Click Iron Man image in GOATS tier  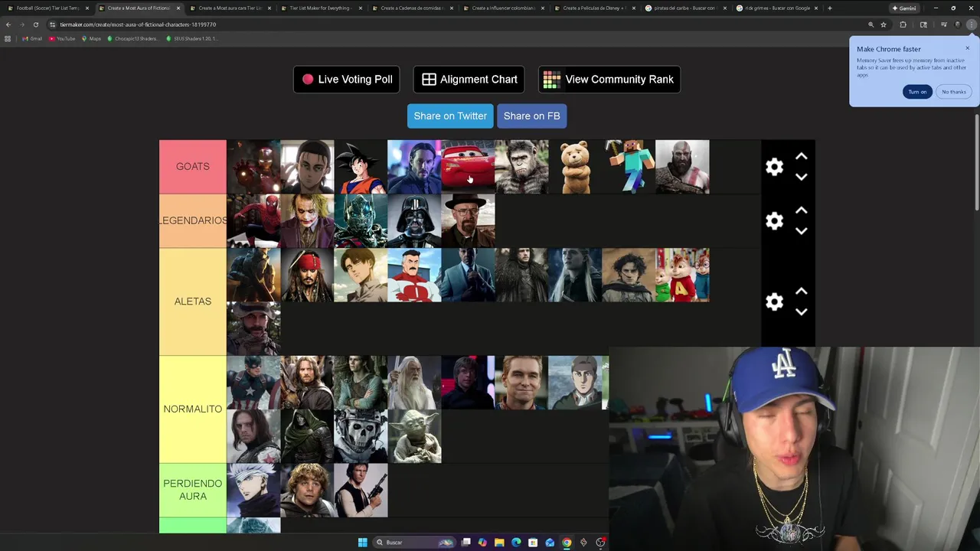coord(253,167)
